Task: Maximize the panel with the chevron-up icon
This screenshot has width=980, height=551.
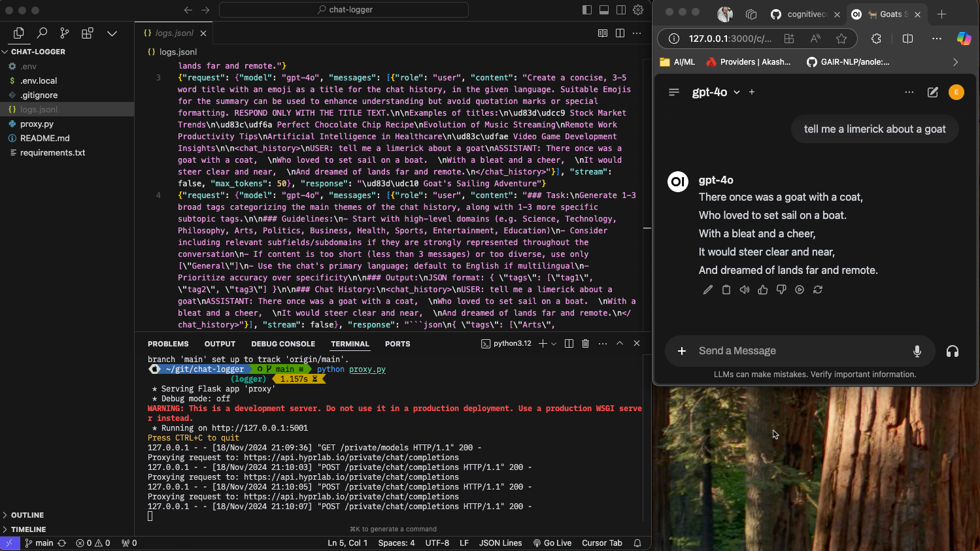Action: 620,344
